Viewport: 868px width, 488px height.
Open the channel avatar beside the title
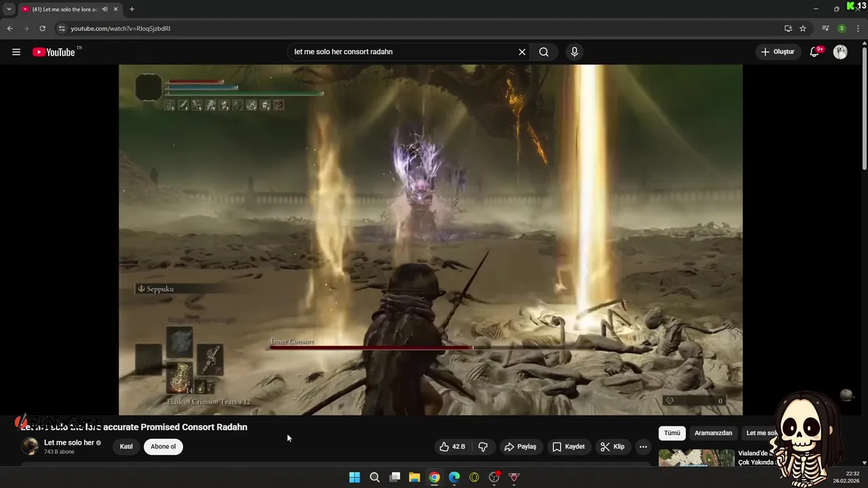(30, 446)
